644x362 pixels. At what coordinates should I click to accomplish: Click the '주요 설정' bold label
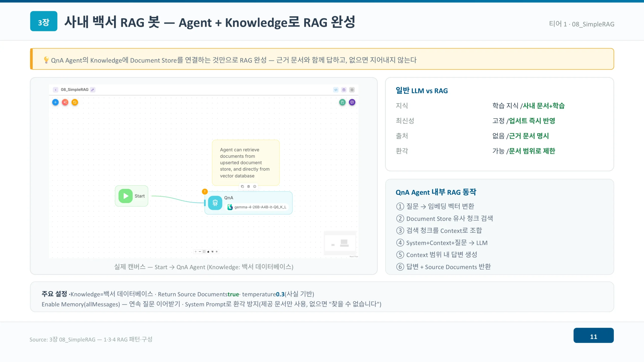[54, 294]
